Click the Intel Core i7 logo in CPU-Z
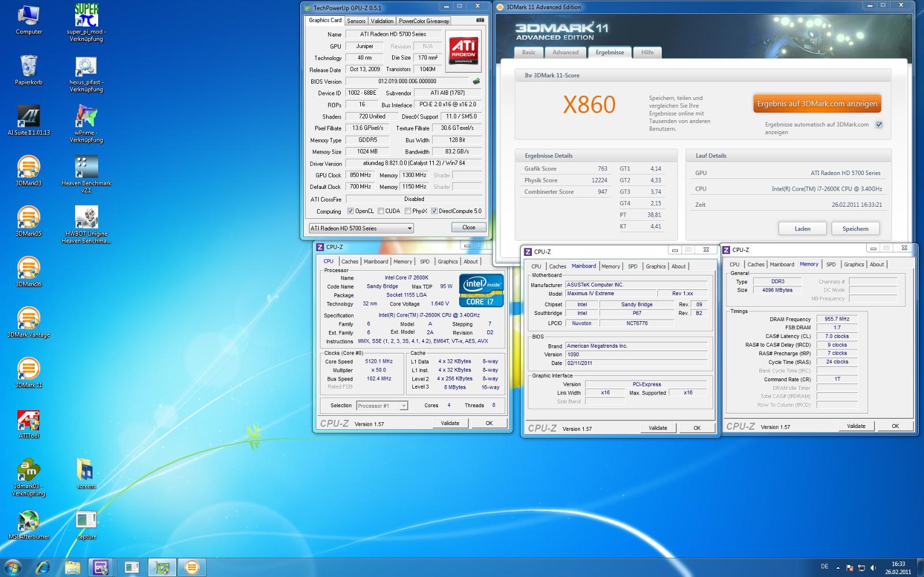This screenshot has height=577, width=924. (481, 291)
